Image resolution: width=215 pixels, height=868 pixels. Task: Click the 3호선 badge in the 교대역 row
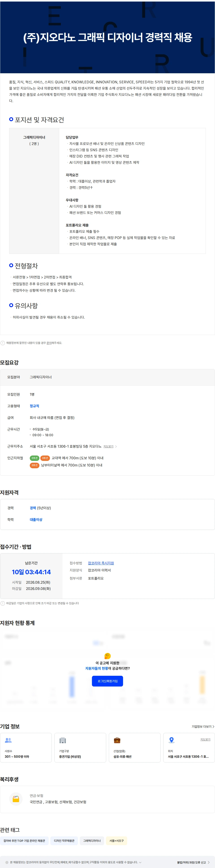[45, 458]
